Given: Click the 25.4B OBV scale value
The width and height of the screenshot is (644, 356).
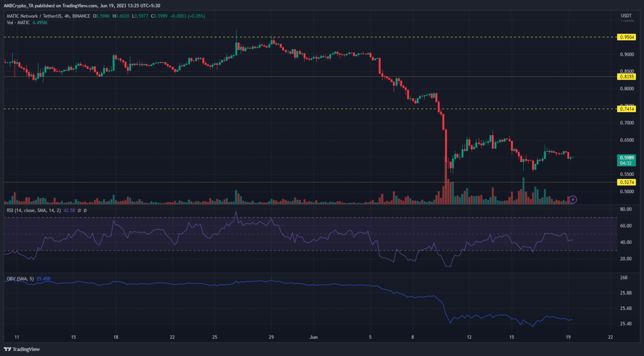Looking at the screenshot, I should click(x=626, y=324).
